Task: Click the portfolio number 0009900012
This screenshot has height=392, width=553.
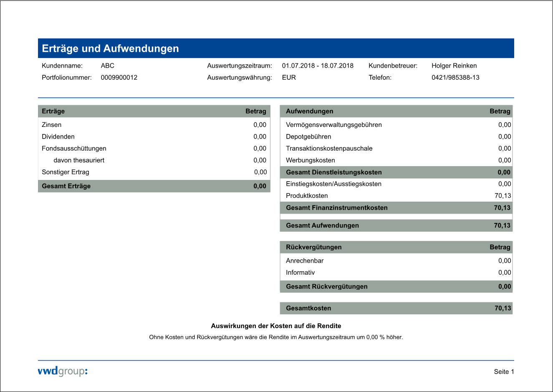Action: click(119, 78)
